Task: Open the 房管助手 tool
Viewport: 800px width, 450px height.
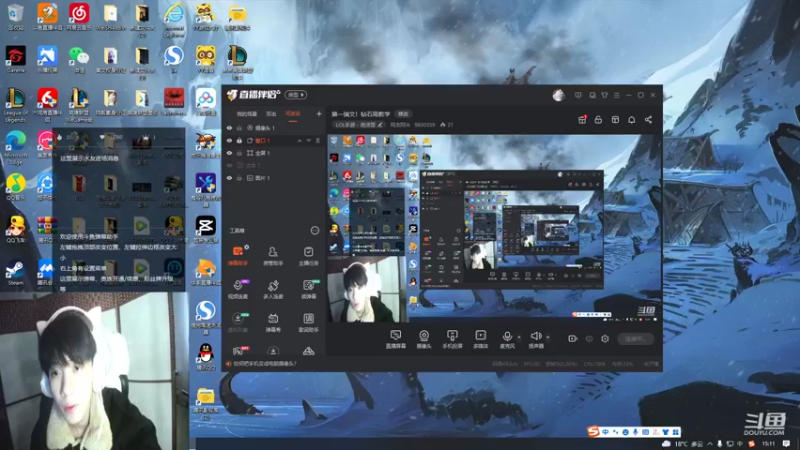Action: click(x=273, y=256)
